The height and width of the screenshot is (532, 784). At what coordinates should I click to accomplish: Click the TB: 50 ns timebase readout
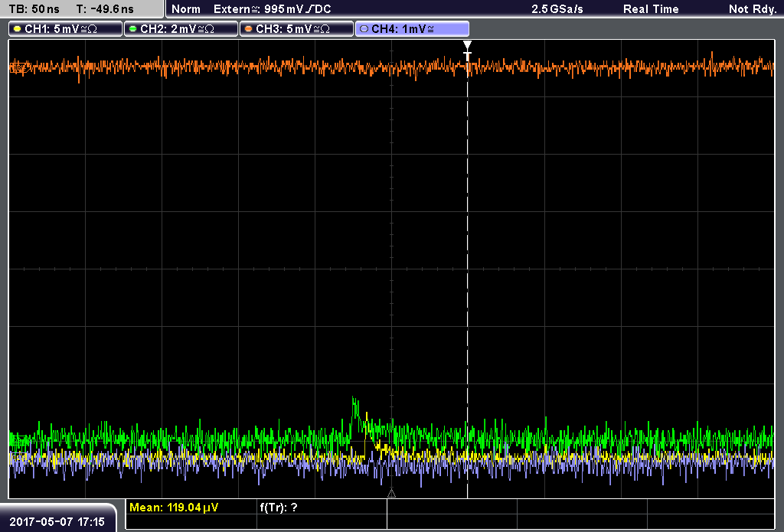[34, 9]
